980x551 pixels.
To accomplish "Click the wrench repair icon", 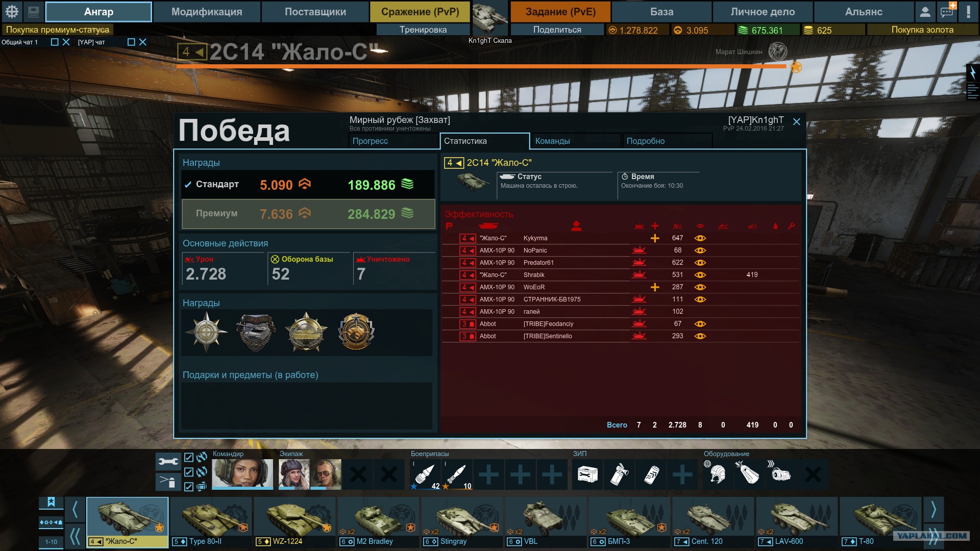I will [168, 462].
